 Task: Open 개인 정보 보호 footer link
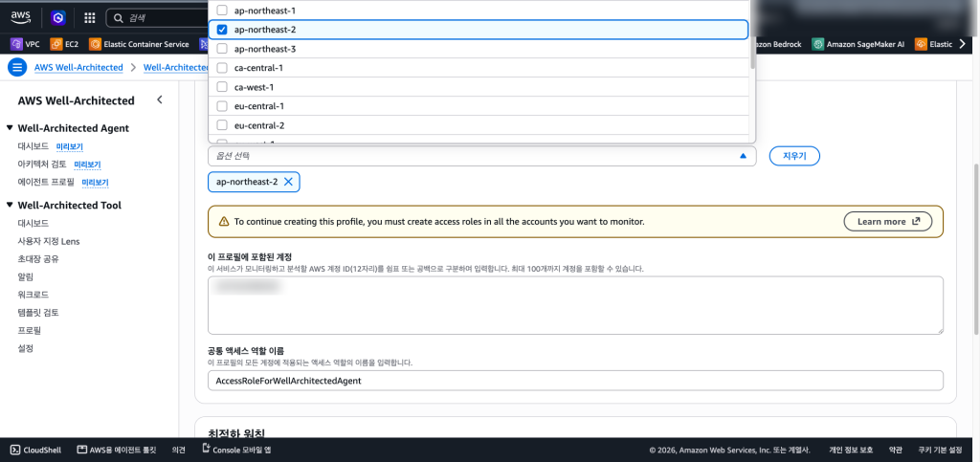click(x=851, y=450)
